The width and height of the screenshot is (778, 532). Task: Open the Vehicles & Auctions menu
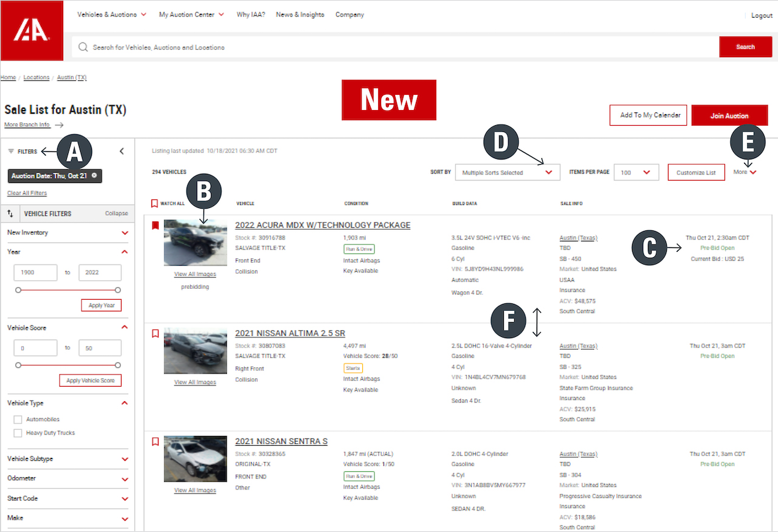click(x=112, y=15)
